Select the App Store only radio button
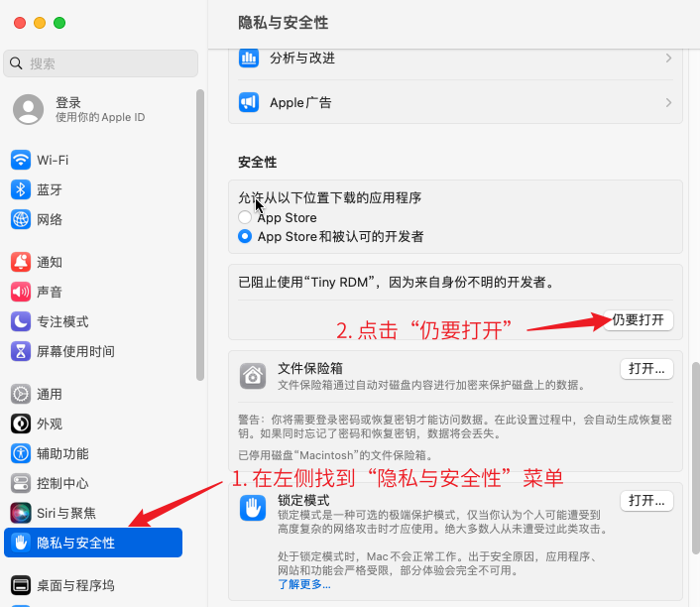This screenshot has width=700, height=607. (245, 217)
